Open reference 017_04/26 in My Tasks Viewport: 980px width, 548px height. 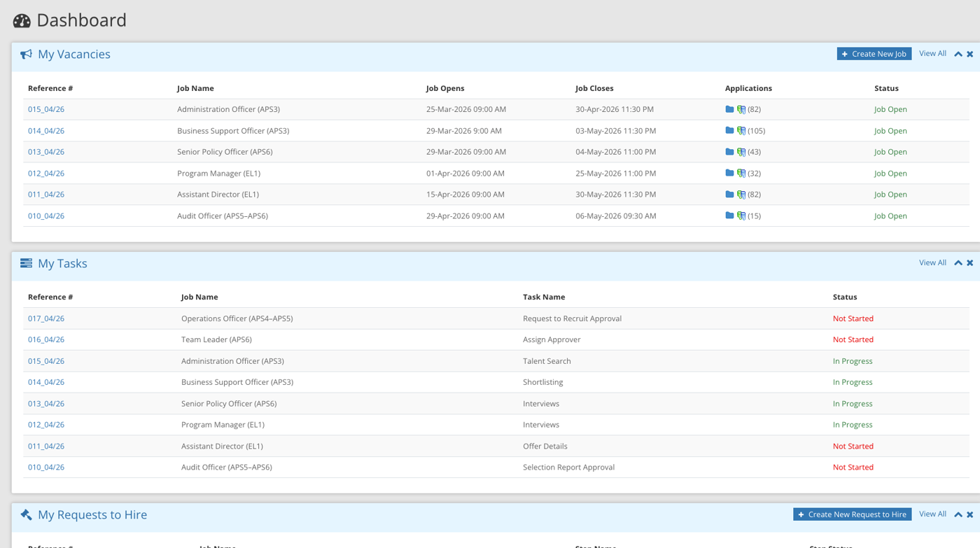tap(46, 318)
